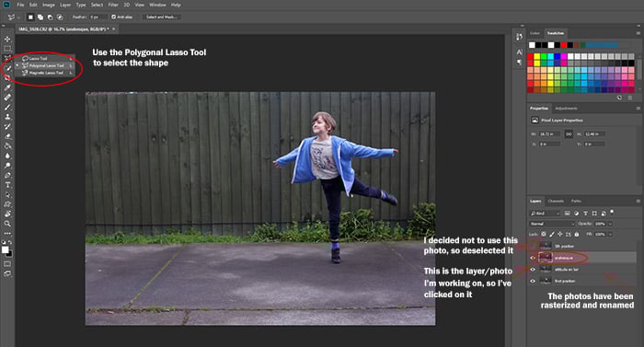Select the History Brush tool
This screenshot has width=644, height=347.
7,127
